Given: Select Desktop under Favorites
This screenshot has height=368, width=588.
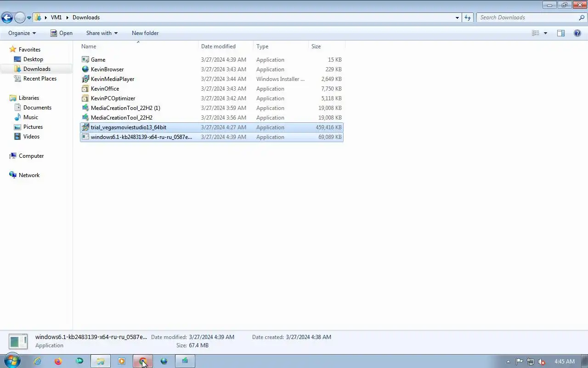Looking at the screenshot, I should click(33, 59).
